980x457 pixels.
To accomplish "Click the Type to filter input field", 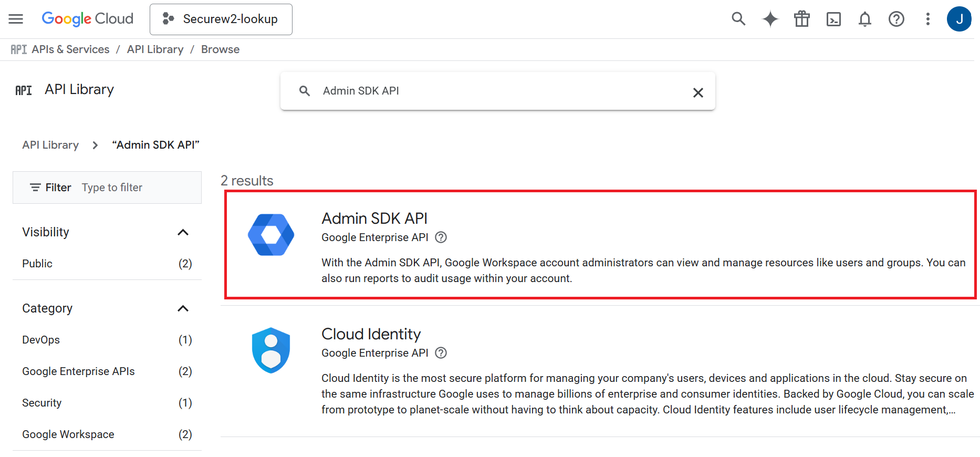I will click(x=138, y=188).
